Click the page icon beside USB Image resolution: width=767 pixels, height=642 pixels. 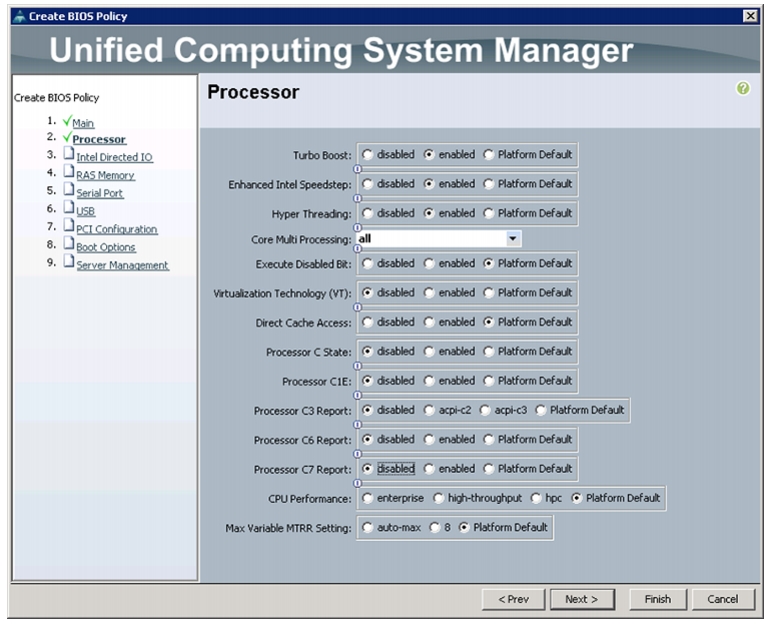(x=69, y=208)
